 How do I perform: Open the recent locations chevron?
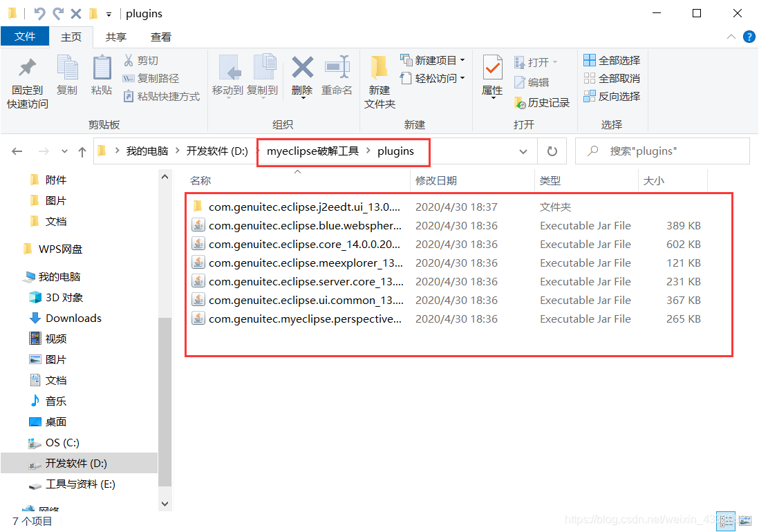click(x=64, y=151)
